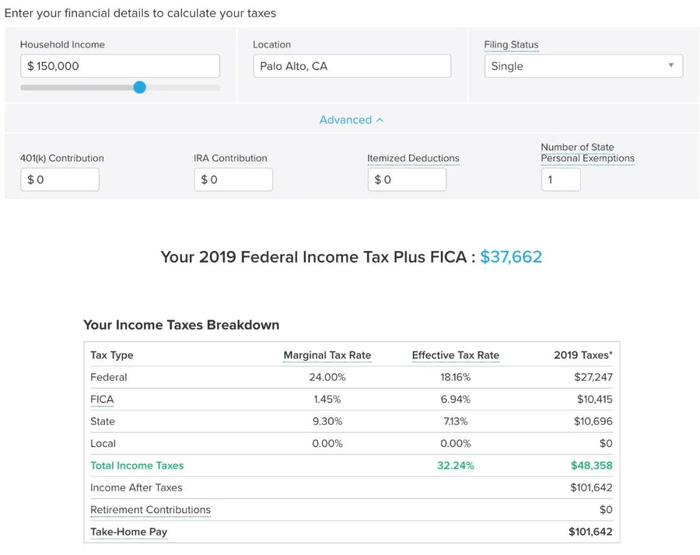Click the $37,662 federal tax total
The image size is (700, 555).
pyautogui.click(x=511, y=257)
